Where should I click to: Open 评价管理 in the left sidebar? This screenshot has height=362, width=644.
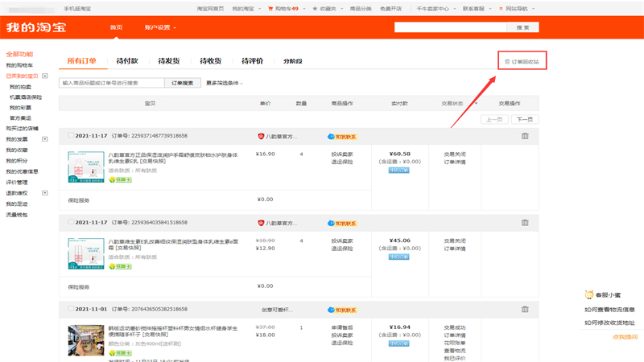[17, 183]
